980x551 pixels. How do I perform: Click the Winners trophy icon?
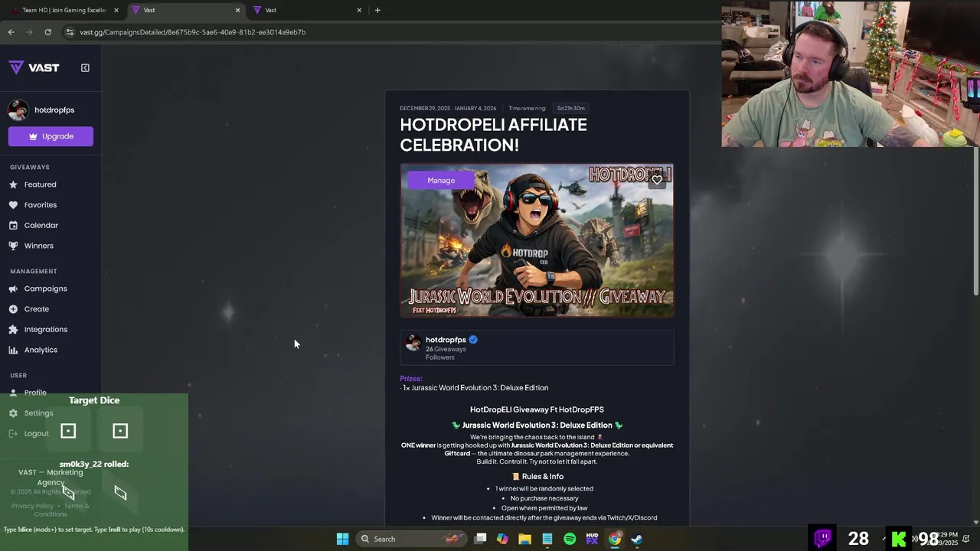click(13, 246)
